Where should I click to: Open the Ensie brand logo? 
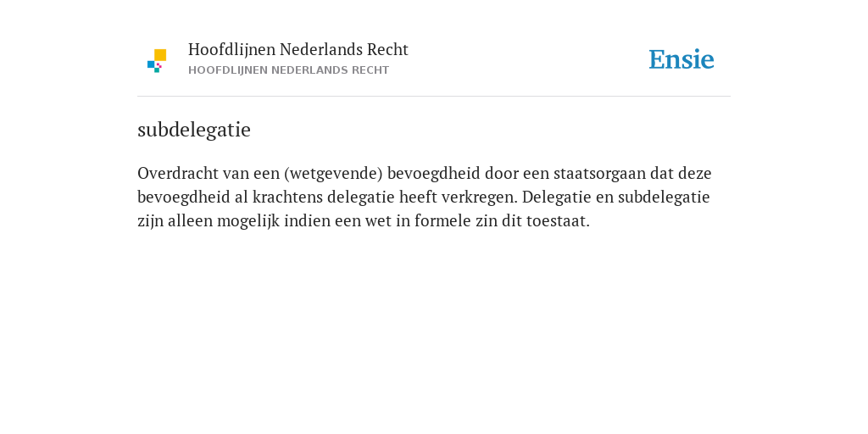click(681, 59)
